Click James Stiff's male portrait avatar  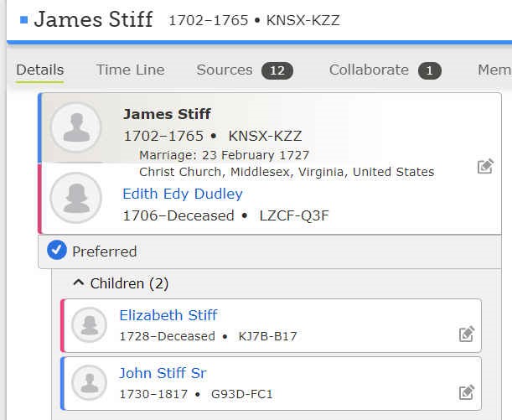point(75,127)
